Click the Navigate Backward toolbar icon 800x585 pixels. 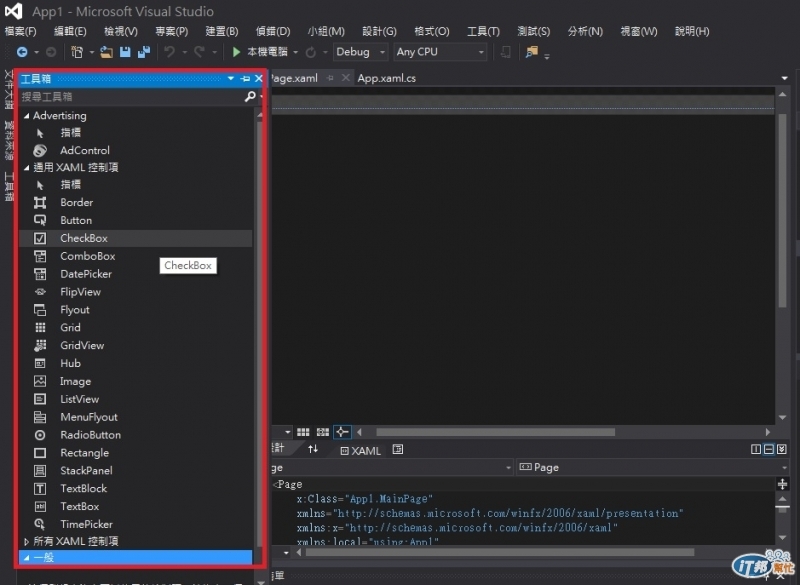tap(22, 52)
